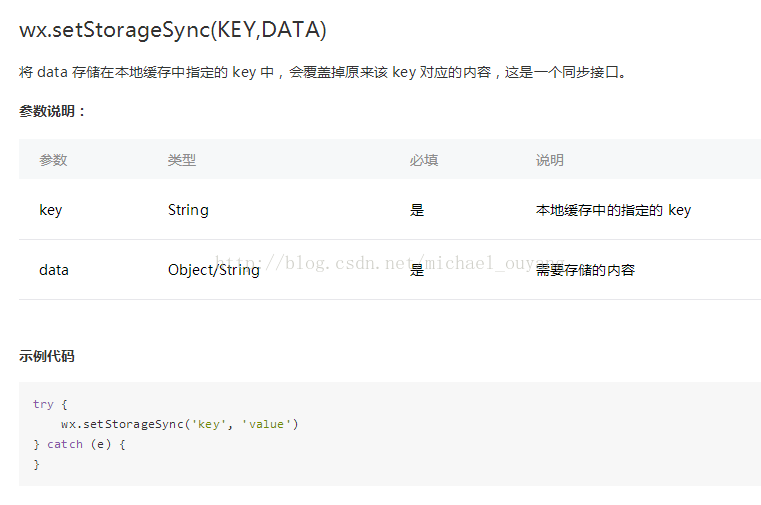Click the final closing brace code line
This screenshot has width=761, height=505.
point(36,465)
